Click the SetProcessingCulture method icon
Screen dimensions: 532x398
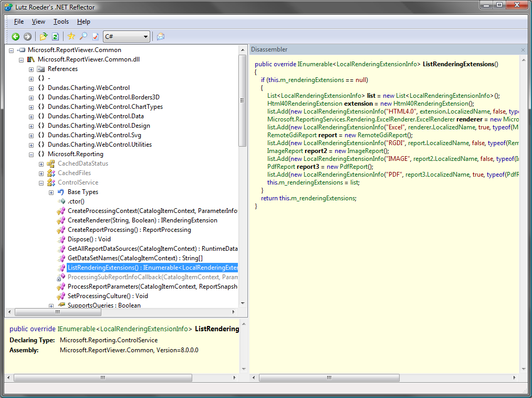61,296
